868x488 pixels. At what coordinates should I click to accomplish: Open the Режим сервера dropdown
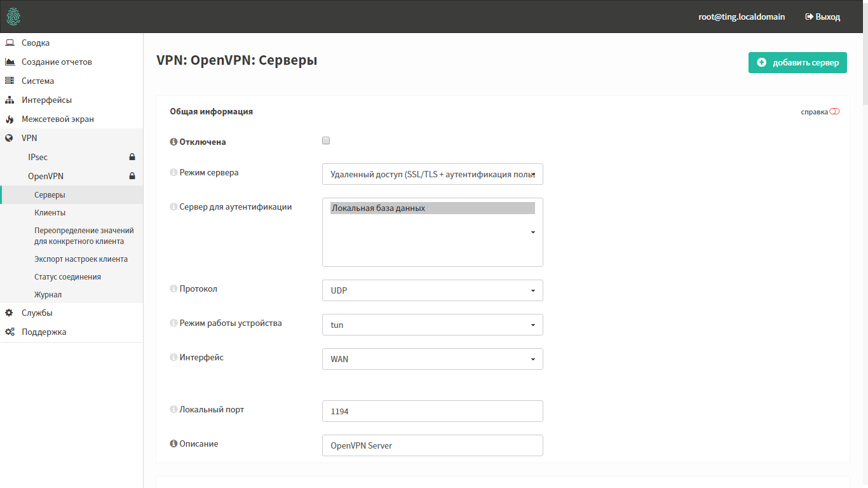click(x=433, y=174)
